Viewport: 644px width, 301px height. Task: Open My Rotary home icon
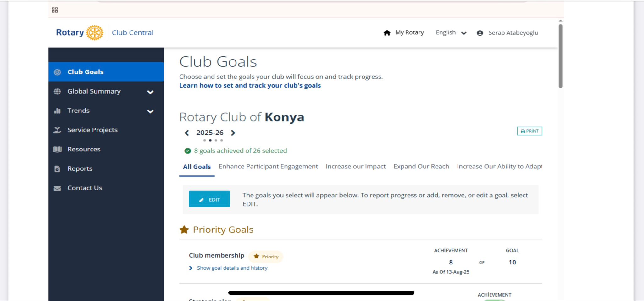click(x=387, y=33)
